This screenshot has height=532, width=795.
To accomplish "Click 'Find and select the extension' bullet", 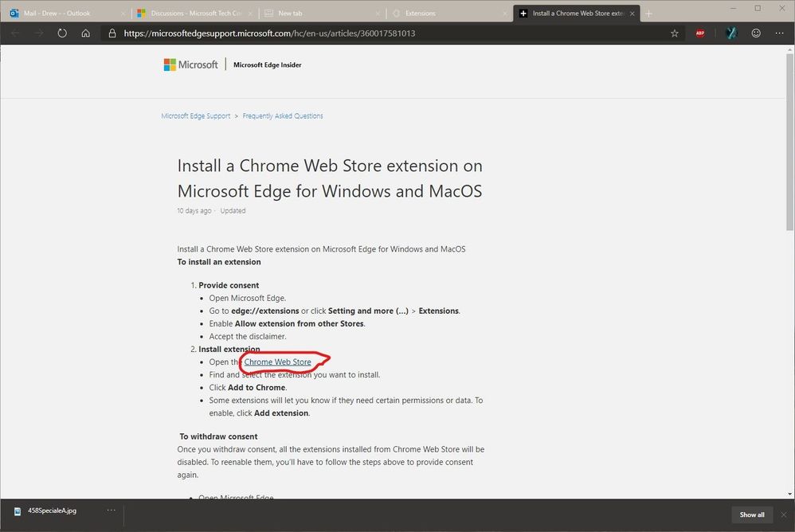I will pyautogui.click(x=295, y=375).
